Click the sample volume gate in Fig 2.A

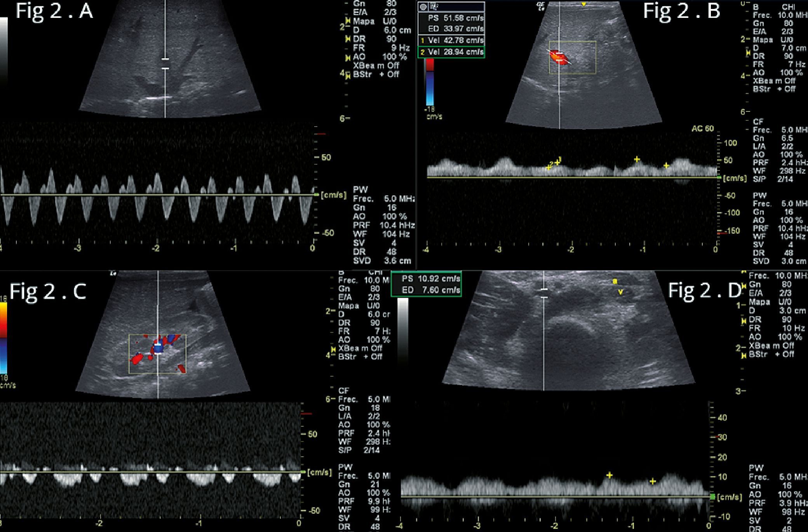(165, 64)
